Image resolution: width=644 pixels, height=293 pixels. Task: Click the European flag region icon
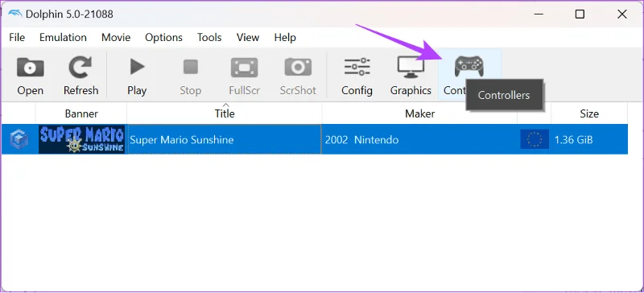pyautogui.click(x=535, y=139)
